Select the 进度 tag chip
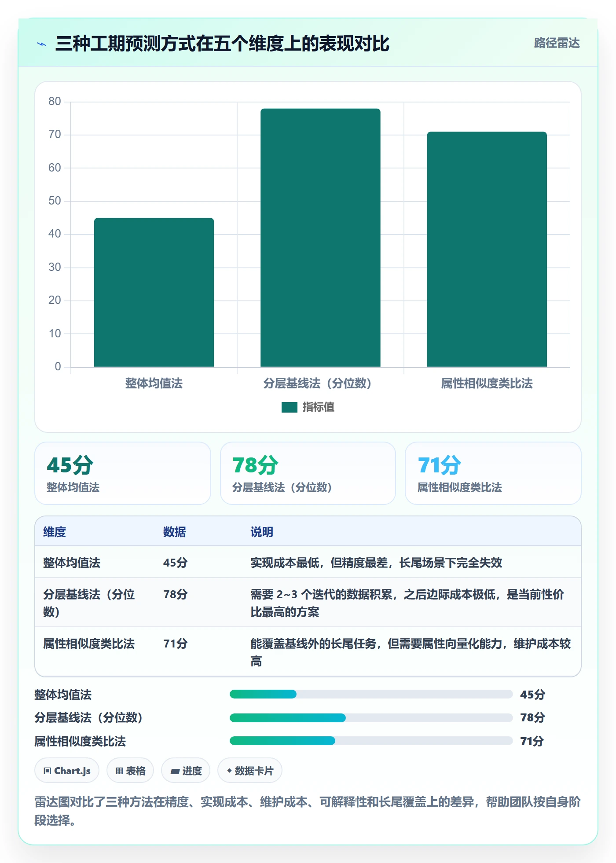 (186, 771)
